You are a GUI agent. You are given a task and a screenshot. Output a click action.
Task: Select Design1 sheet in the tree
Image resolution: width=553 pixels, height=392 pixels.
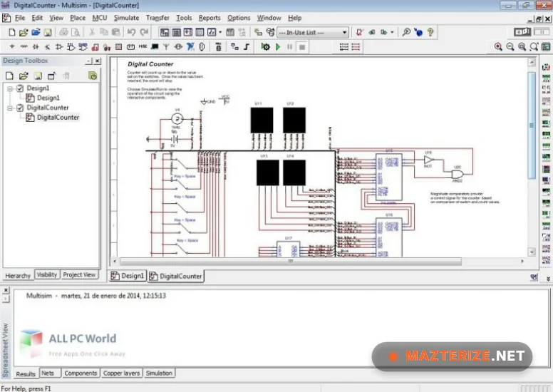coord(48,98)
